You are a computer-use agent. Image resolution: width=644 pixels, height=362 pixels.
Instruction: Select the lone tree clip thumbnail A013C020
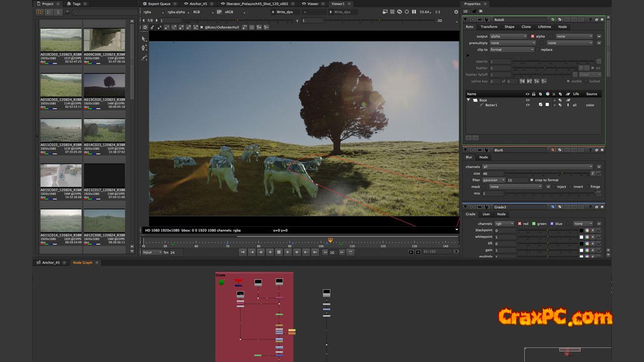coord(104,85)
